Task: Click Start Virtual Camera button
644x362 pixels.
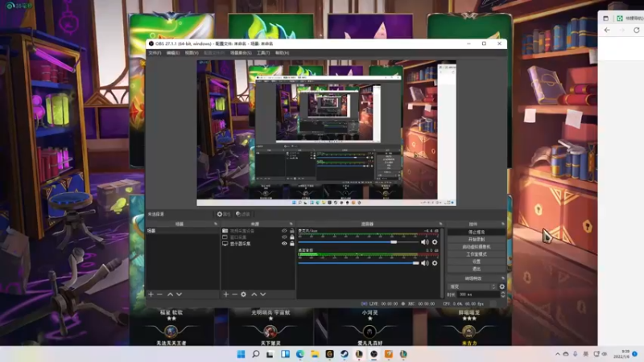Action: point(477,247)
